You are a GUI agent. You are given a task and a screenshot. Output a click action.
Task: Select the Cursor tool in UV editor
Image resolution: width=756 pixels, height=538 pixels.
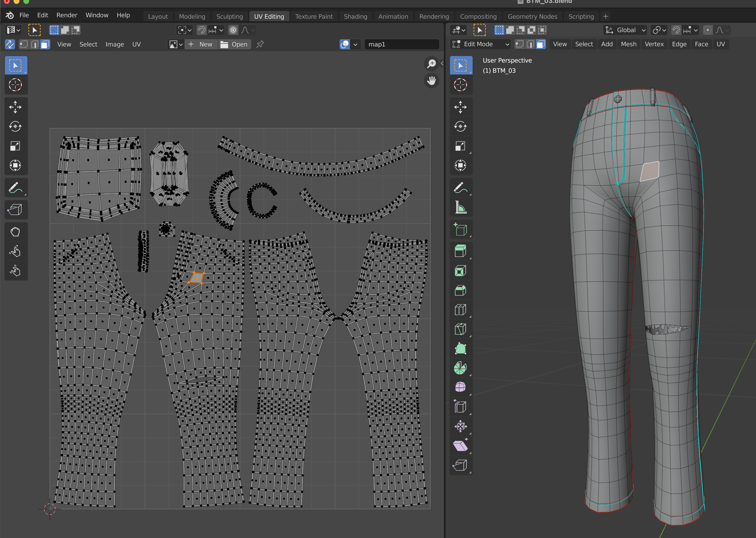[16, 85]
